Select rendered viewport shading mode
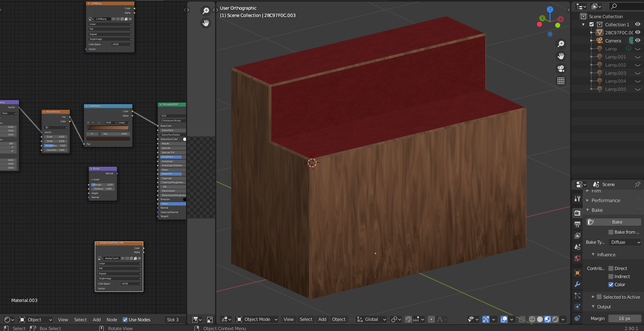Image resolution: width=644 pixels, height=331 pixels. pyautogui.click(x=555, y=319)
